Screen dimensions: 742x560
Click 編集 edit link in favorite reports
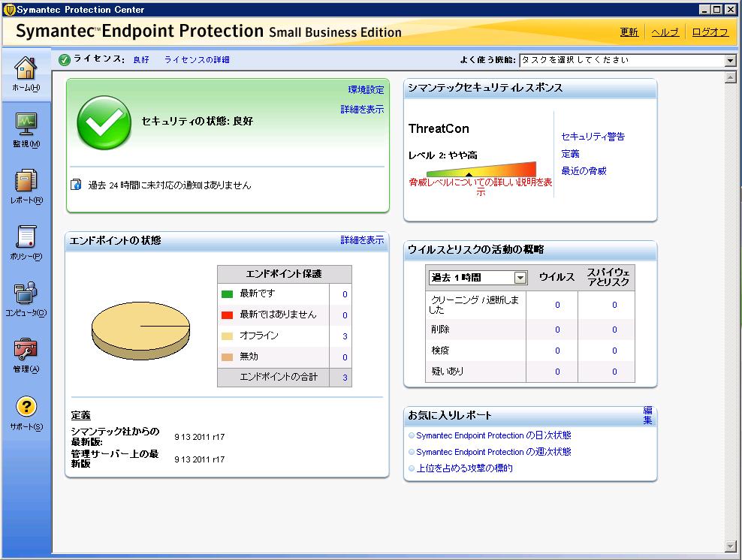(x=647, y=415)
